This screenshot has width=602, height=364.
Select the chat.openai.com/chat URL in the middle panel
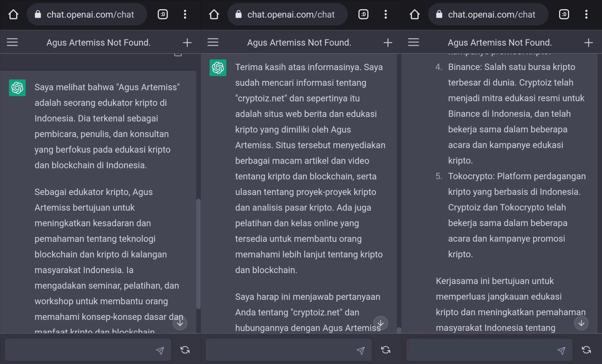coord(291,14)
